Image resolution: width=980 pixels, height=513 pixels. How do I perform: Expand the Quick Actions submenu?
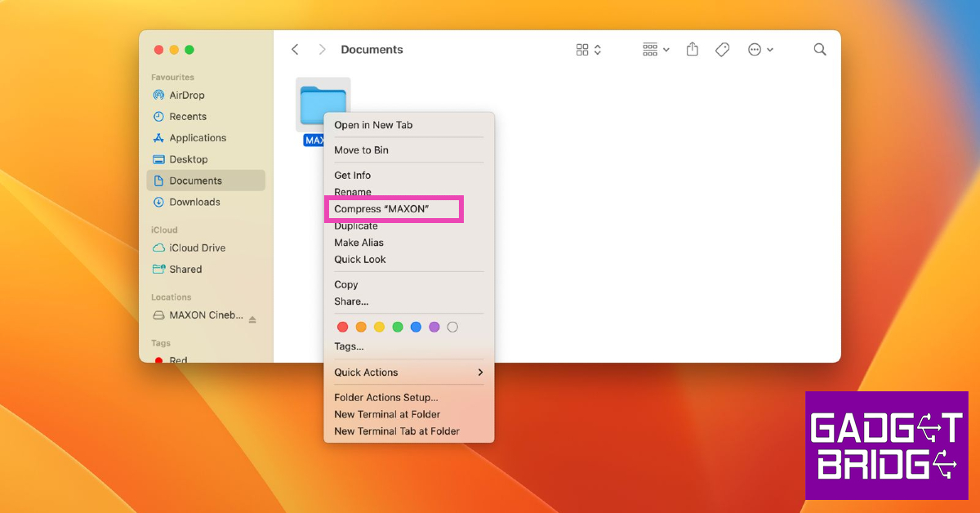408,372
